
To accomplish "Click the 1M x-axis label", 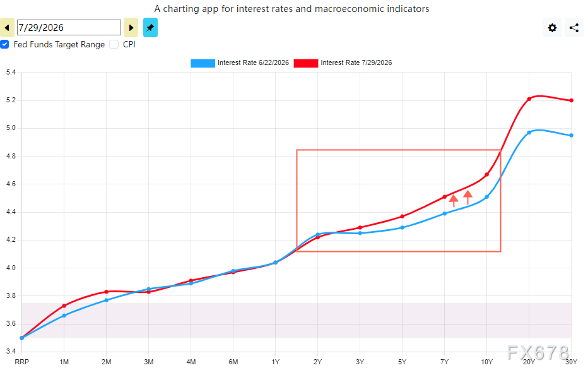I will click(64, 362).
